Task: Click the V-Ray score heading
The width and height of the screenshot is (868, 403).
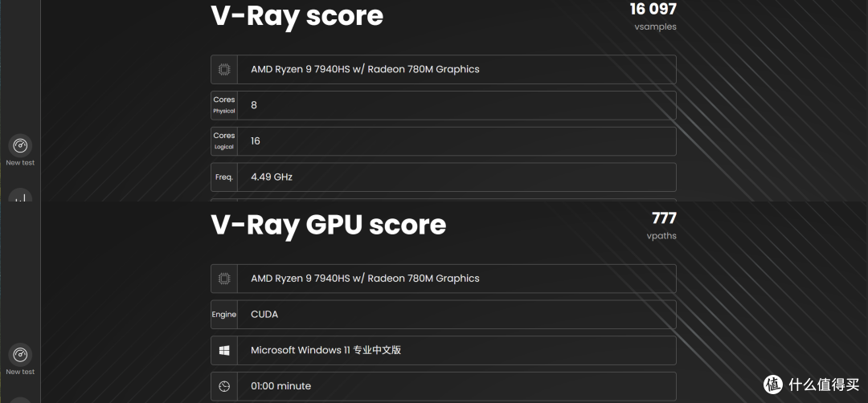Action: point(297,15)
